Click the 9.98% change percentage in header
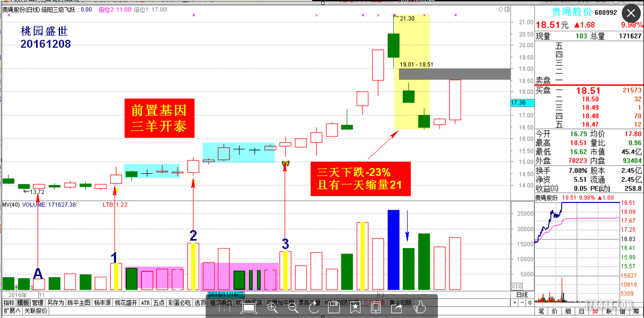 [x=632, y=25]
